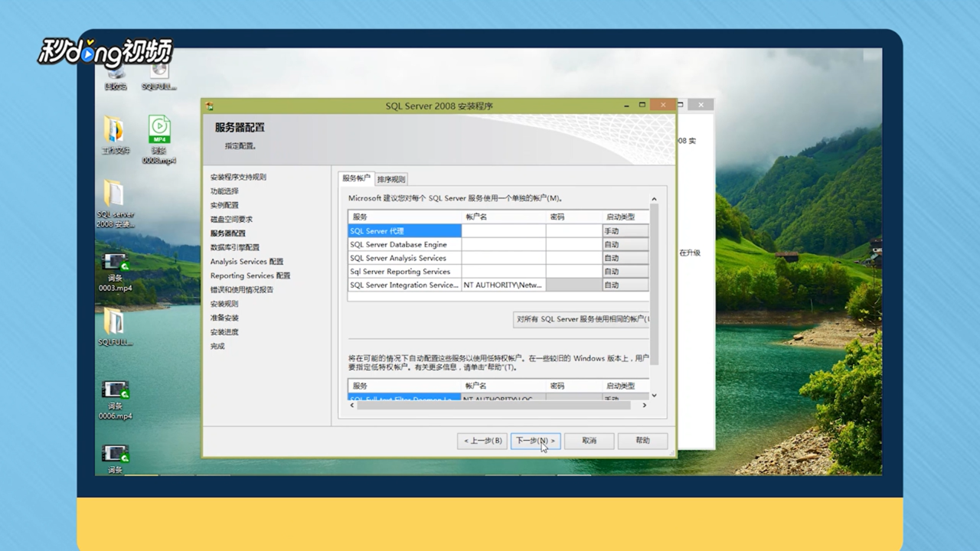980x551 pixels.
Task: Click 完成 step in sidebar
Action: coord(217,346)
